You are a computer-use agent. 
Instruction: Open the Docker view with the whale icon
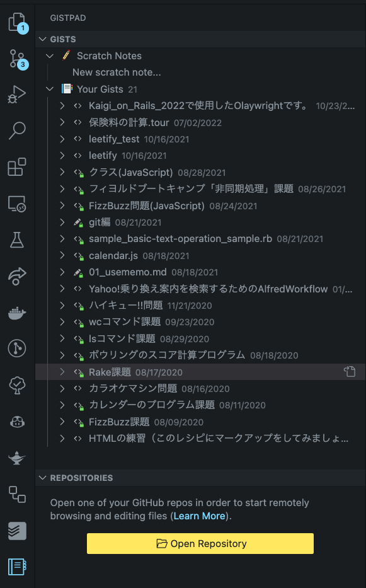18,310
